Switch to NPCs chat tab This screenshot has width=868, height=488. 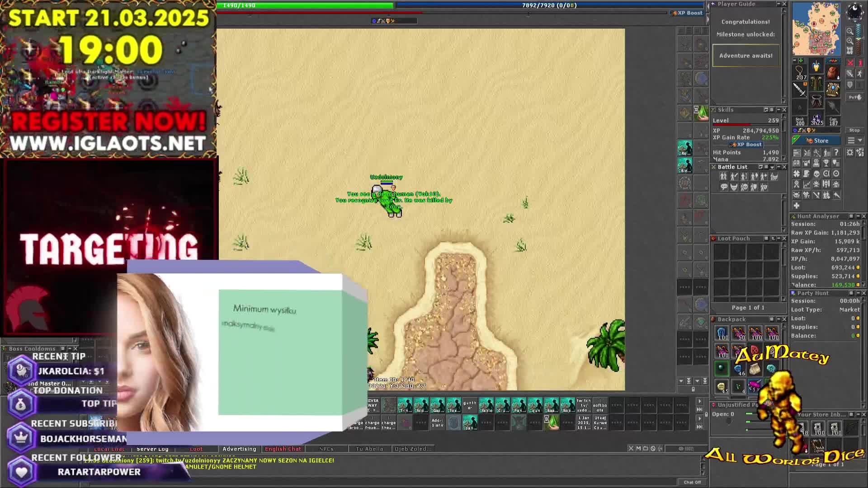coord(326,449)
